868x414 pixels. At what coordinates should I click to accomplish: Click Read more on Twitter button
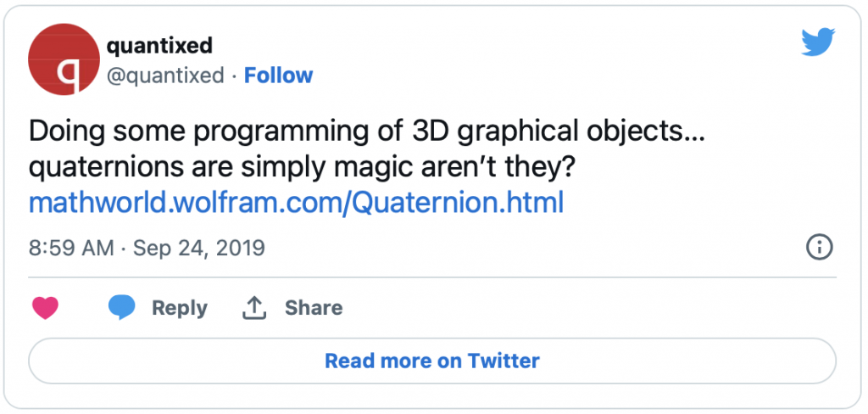[432, 361]
